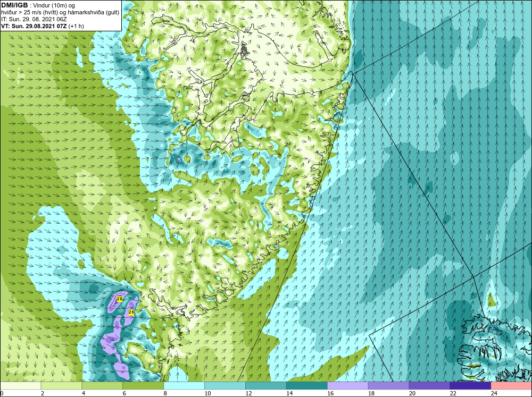Select the 22–24 m/s dark indigo swatch
532x397 pixels.
pos(470,385)
